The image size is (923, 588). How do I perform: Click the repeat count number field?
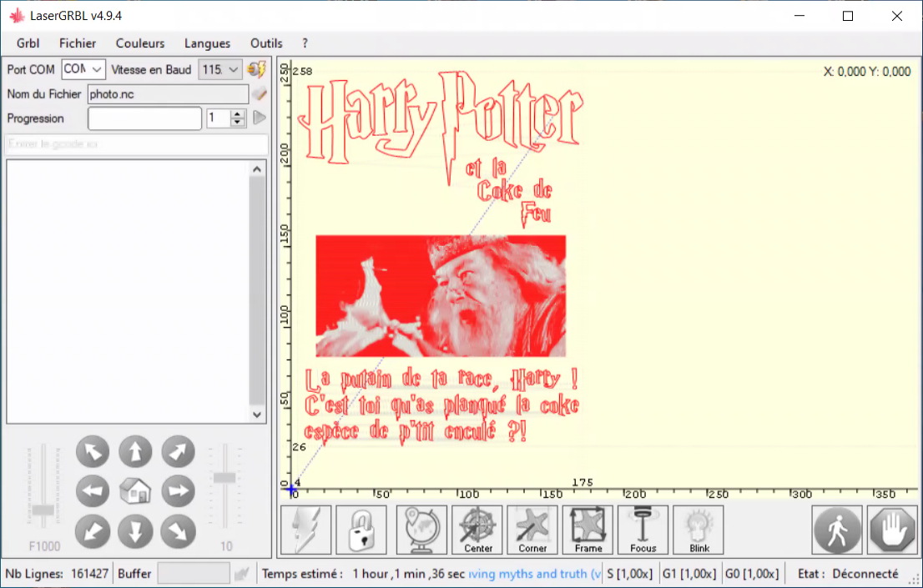[219, 118]
